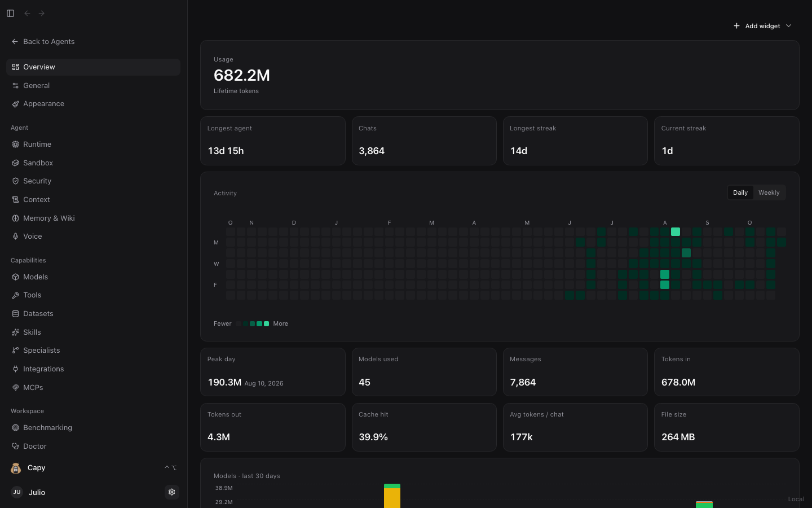Click the Chats 3,864 card
This screenshot has height=508, width=812.
424,141
